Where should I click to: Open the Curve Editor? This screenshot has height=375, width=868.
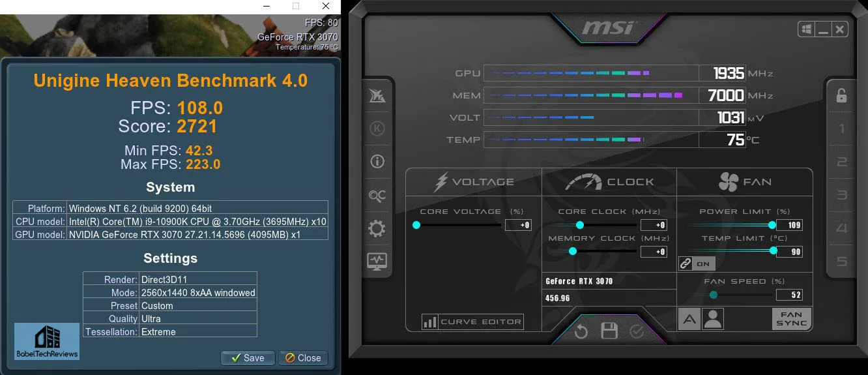coord(473,322)
